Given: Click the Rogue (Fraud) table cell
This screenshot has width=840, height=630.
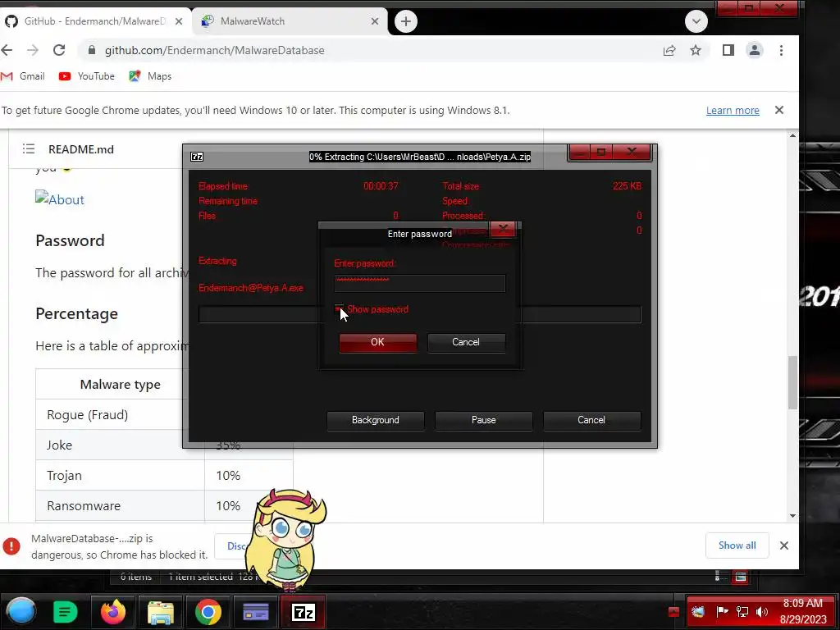Looking at the screenshot, I should [120, 414].
